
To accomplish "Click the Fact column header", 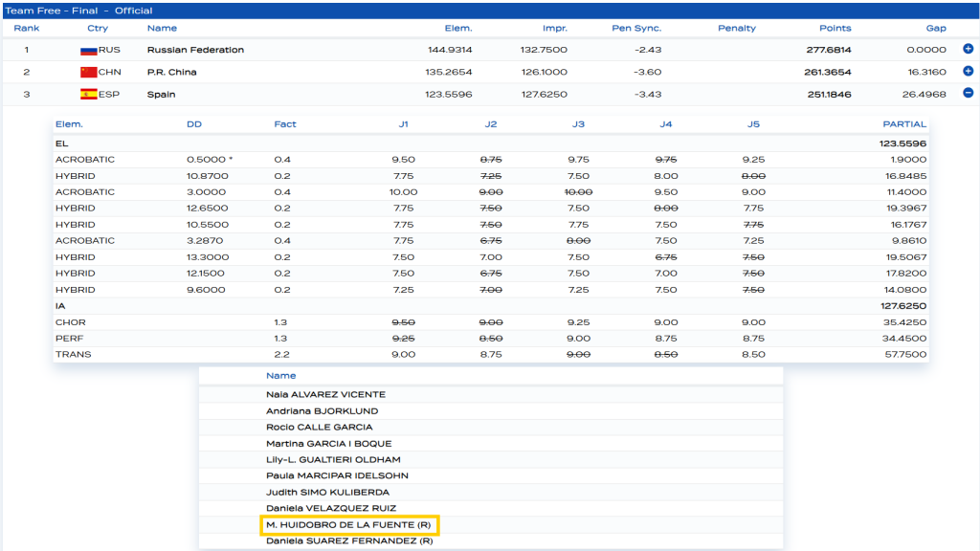I will tap(285, 124).
